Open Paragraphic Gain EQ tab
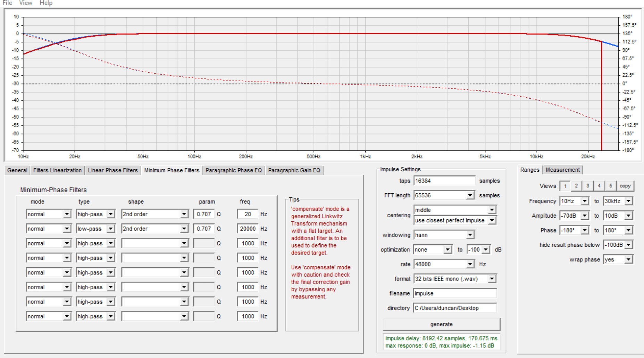The height and width of the screenshot is (358, 644). [294, 170]
